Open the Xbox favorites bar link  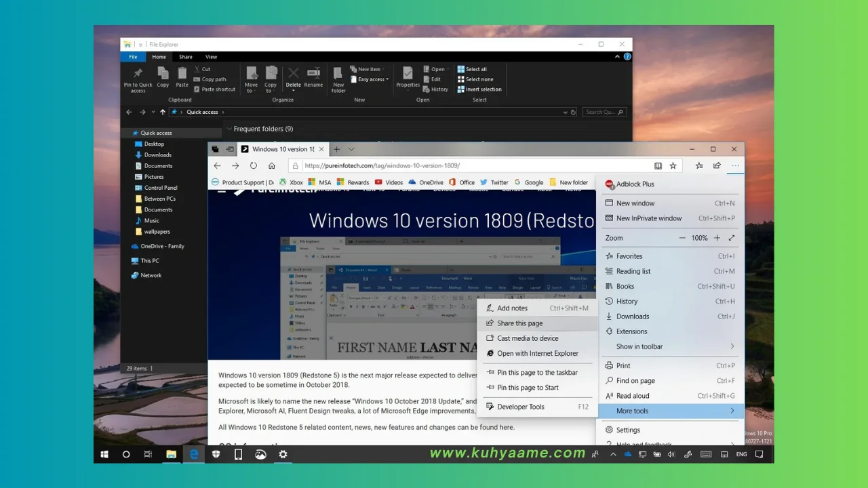(290, 182)
